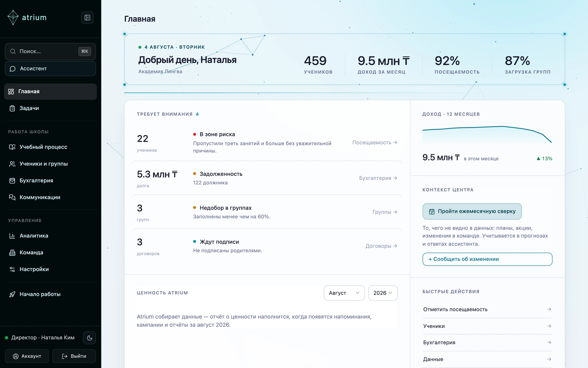Open the Ассистент button
This screenshot has width=588, height=368.
tap(51, 69)
